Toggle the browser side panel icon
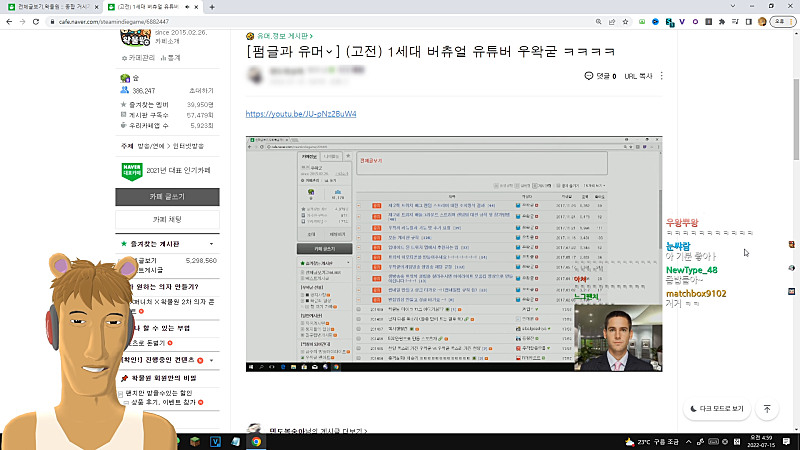Image resolution: width=800 pixels, height=450 pixels. tap(748, 22)
